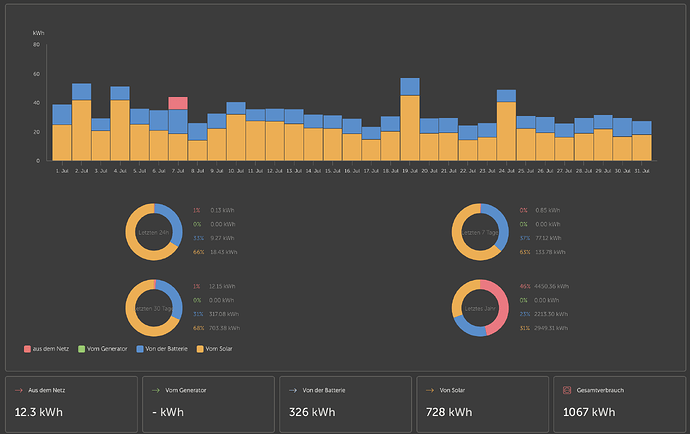The image size is (690, 434).
Task: Click the orange arrow icon beside Von Solar
Action: click(430, 390)
